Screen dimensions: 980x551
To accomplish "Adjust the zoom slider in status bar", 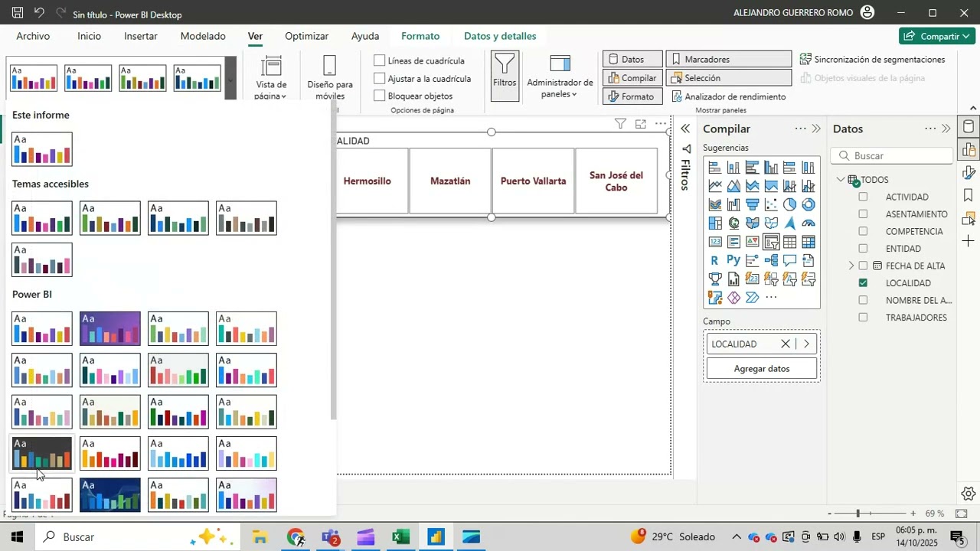I will (x=858, y=514).
